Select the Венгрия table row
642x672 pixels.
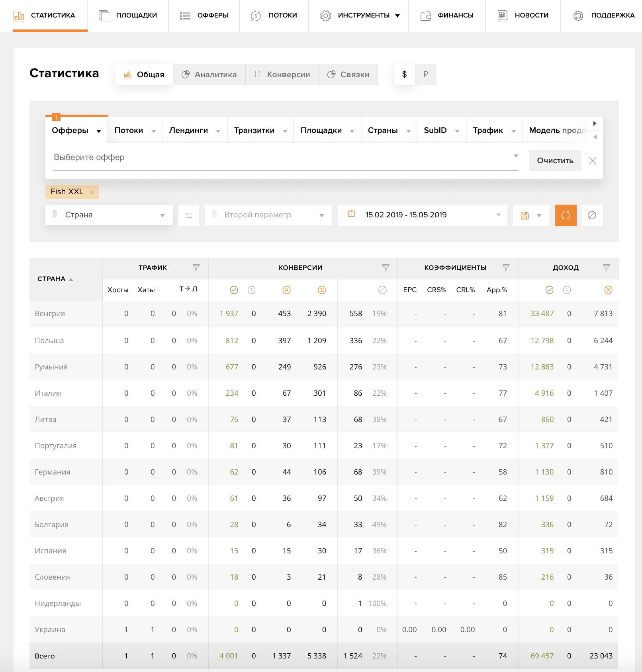324,314
